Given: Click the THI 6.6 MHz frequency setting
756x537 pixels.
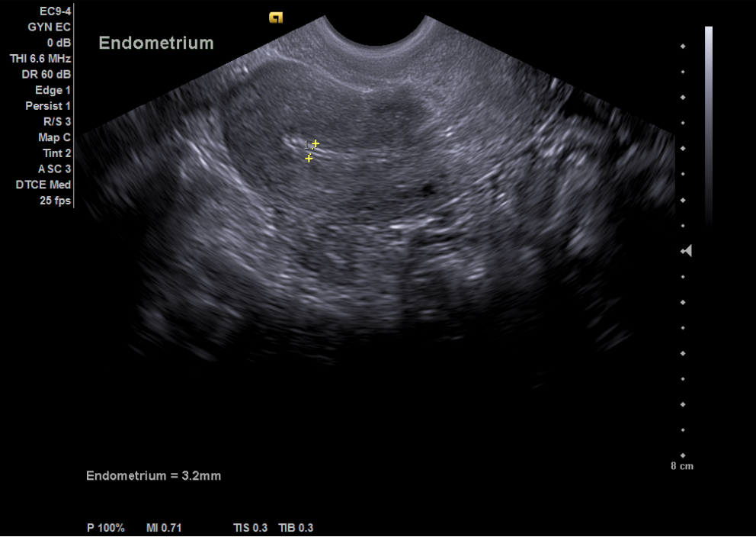Looking at the screenshot, I should [x=40, y=59].
